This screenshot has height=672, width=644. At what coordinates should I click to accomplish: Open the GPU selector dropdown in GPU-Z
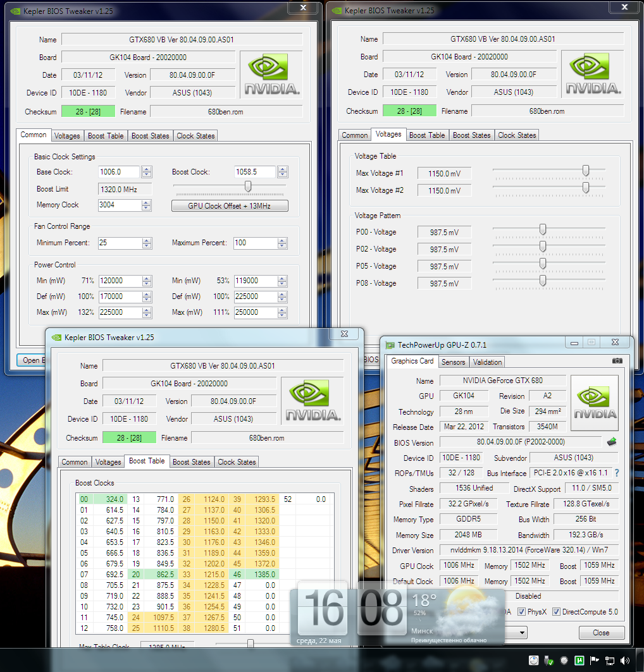(521, 633)
